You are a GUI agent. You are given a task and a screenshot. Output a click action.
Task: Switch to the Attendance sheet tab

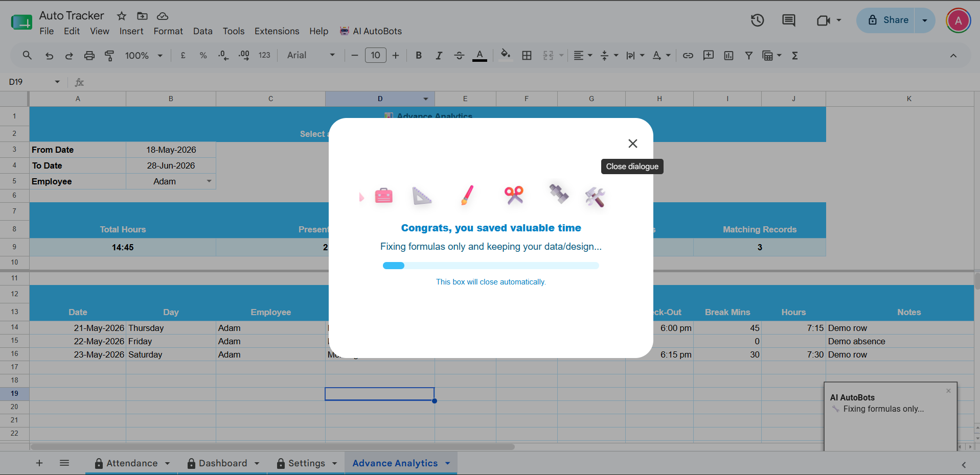pyautogui.click(x=132, y=463)
